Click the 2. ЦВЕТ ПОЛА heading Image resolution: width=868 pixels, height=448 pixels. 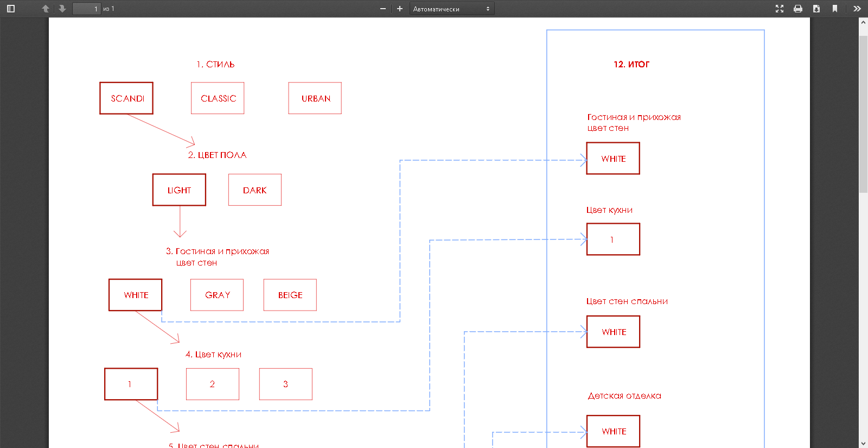pyautogui.click(x=217, y=155)
